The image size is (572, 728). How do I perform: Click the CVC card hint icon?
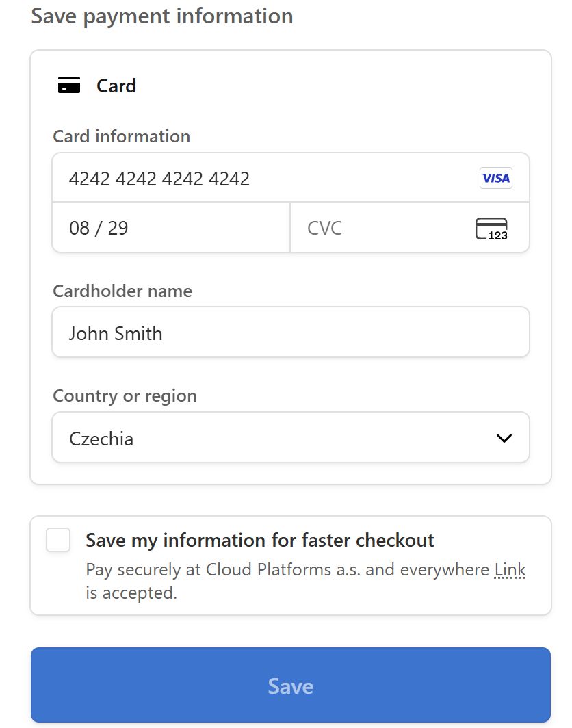[491, 229]
